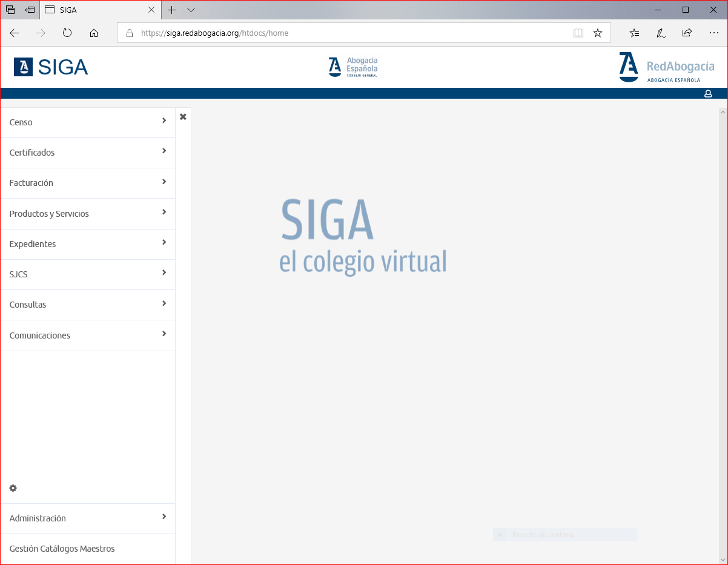The height and width of the screenshot is (565, 728).
Task: Click the user profile icon in blue bar
Action: (707, 94)
